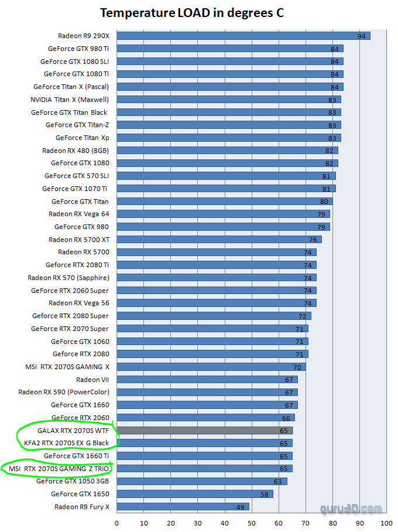The image size is (398, 532).
Task: Select the 'GeForce GTX 1060' label
Action: point(80,342)
